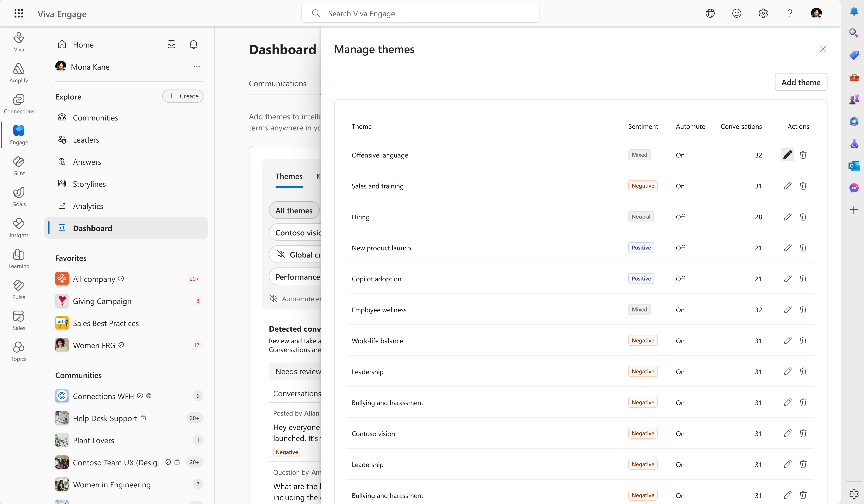This screenshot has width=864, height=504.
Task: Open Topics app in left rail
Action: pyautogui.click(x=19, y=351)
